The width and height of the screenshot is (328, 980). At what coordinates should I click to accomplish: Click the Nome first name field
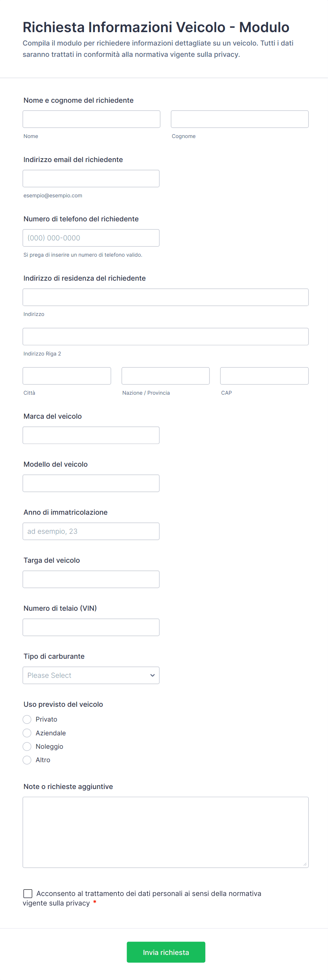coord(91,119)
